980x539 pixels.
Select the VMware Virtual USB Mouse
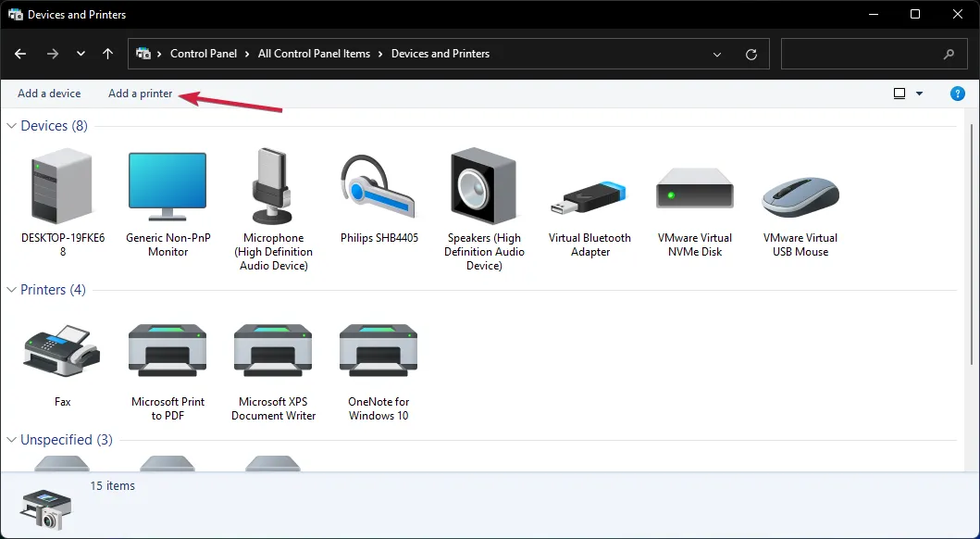(800, 188)
